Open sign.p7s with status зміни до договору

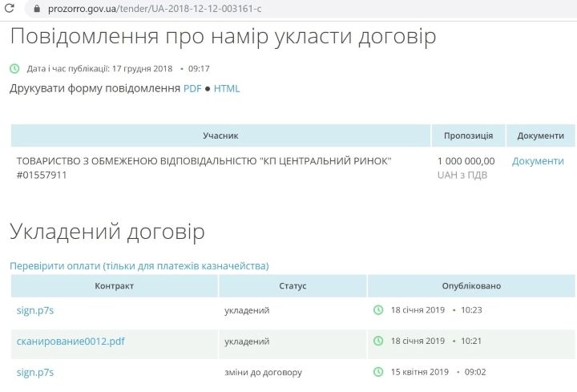click(x=35, y=372)
